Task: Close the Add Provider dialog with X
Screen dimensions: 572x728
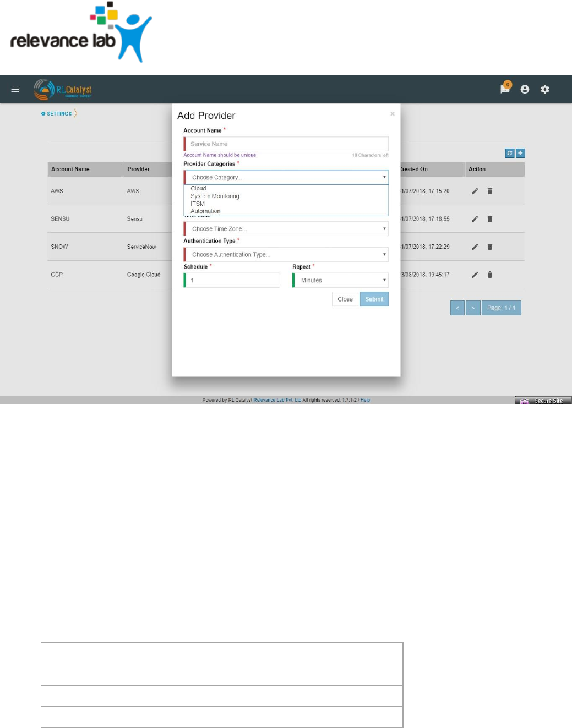Action: tap(393, 114)
